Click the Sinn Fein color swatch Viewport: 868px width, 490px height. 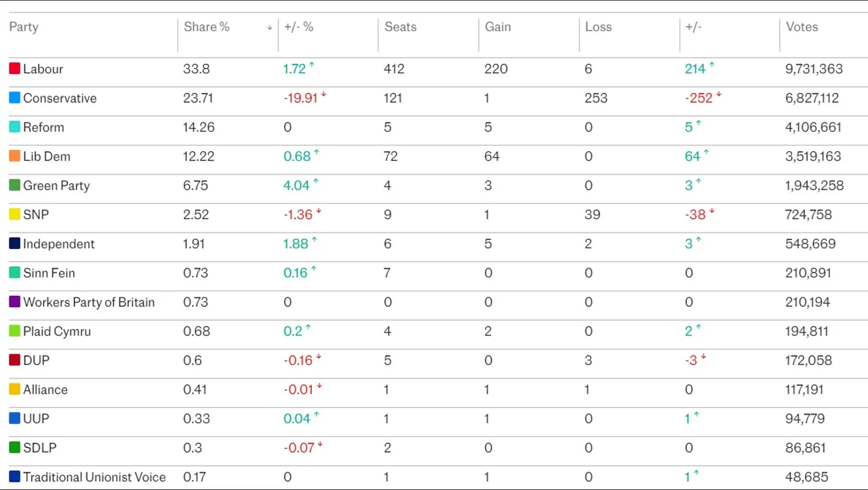click(14, 273)
